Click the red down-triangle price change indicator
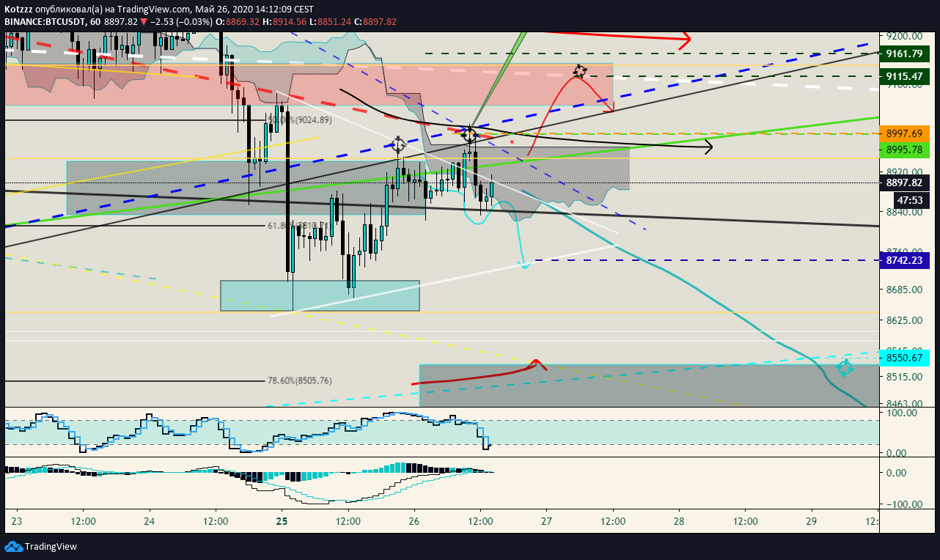The image size is (940, 560). (145, 22)
